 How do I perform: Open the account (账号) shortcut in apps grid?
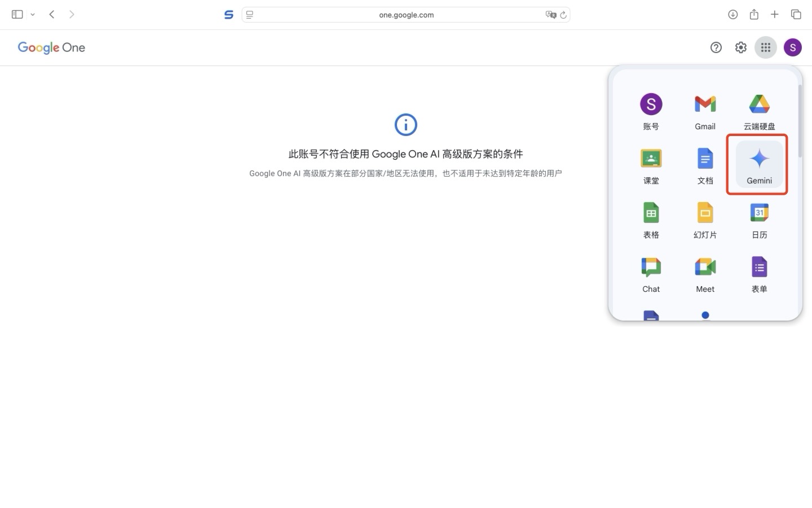(x=651, y=111)
